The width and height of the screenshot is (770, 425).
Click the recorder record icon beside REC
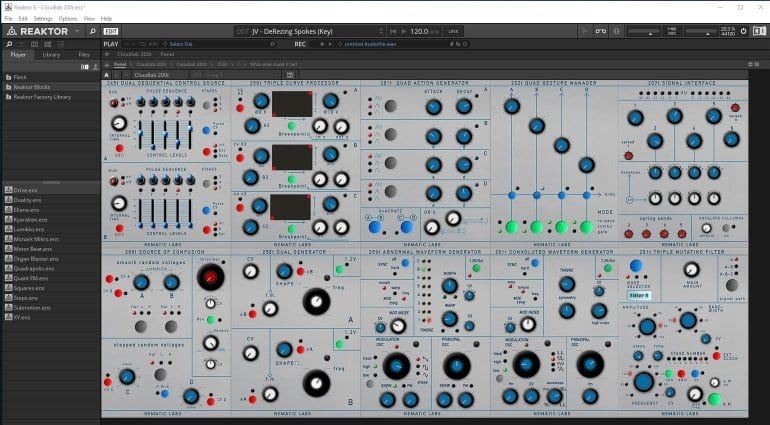point(323,44)
